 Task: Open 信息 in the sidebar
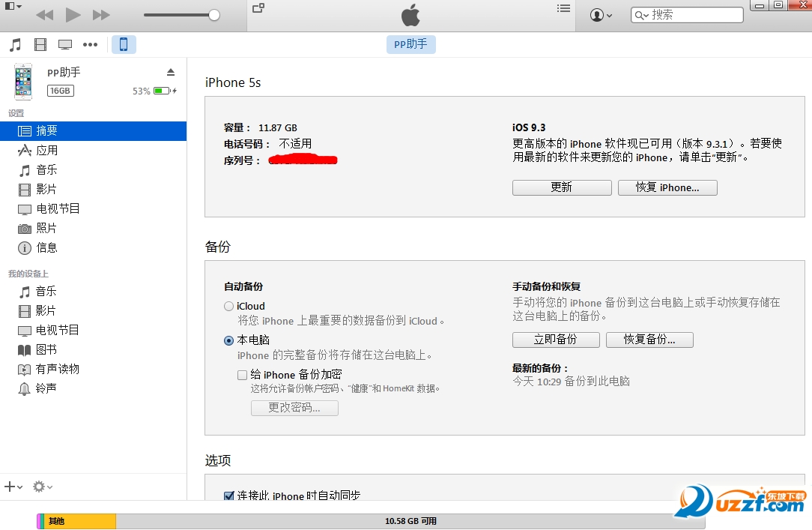coord(93,247)
